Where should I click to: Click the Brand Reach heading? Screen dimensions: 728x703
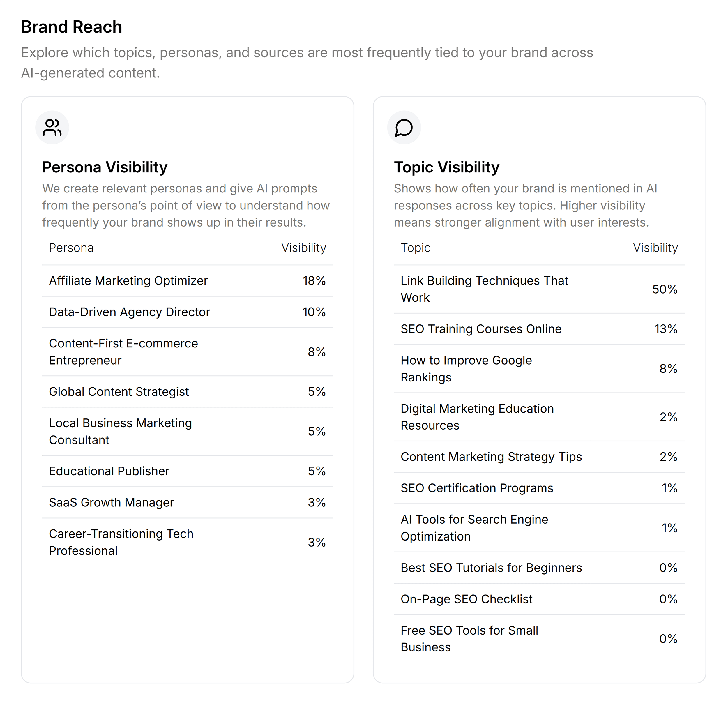72,27
